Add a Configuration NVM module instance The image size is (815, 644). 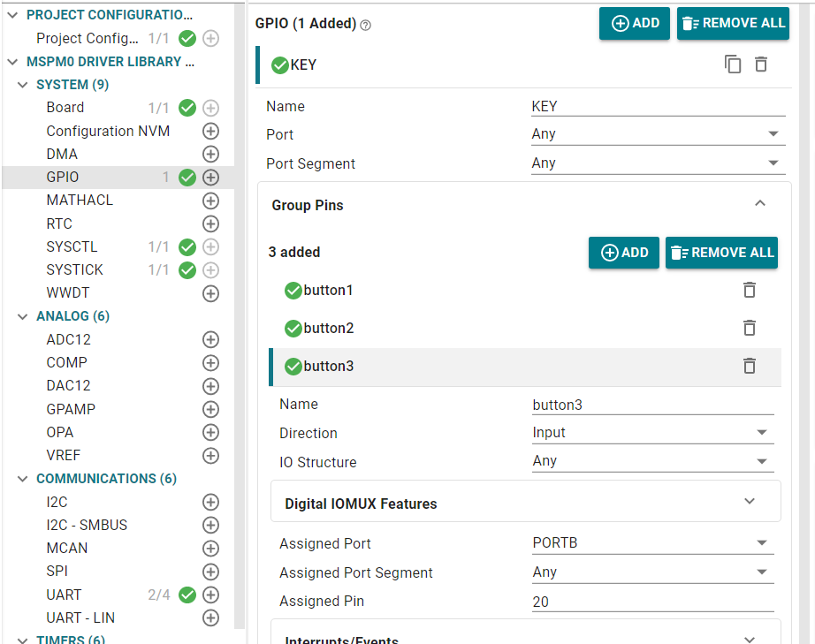pos(210,131)
